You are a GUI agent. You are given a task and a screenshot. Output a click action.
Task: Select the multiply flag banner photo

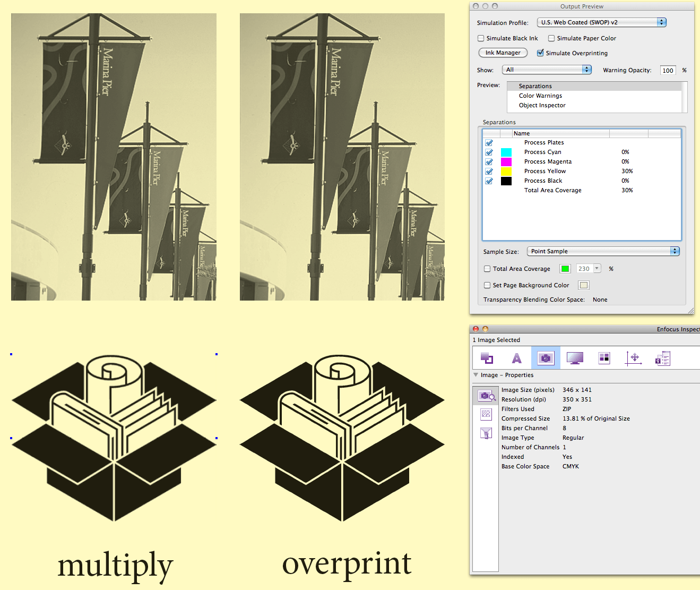pyautogui.click(x=114, y=157)
